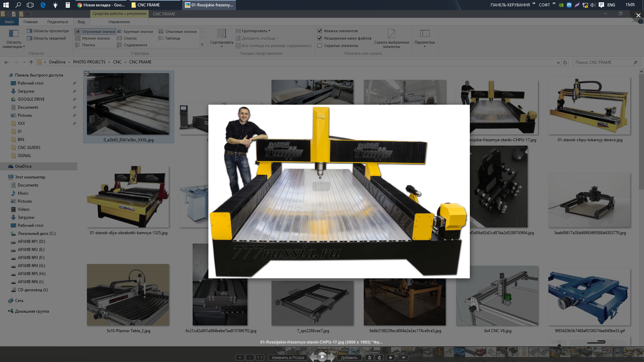Star the current photo
The width and height of the screenshot is (644, 362).
pos(390,358)
